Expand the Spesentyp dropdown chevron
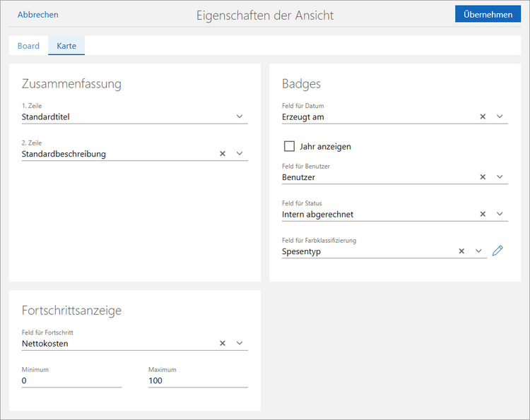The height and width of the screenshot is (420, 530). tap(478, 251)
